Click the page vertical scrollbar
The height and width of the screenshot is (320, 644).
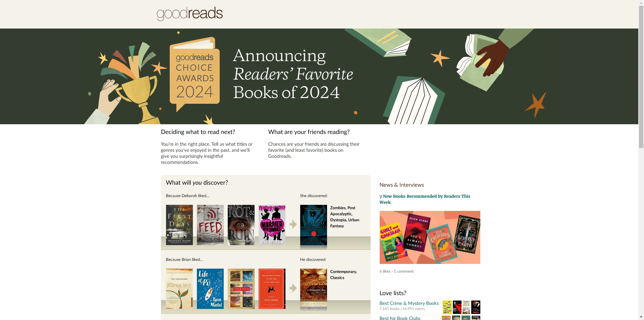point(641,77)
